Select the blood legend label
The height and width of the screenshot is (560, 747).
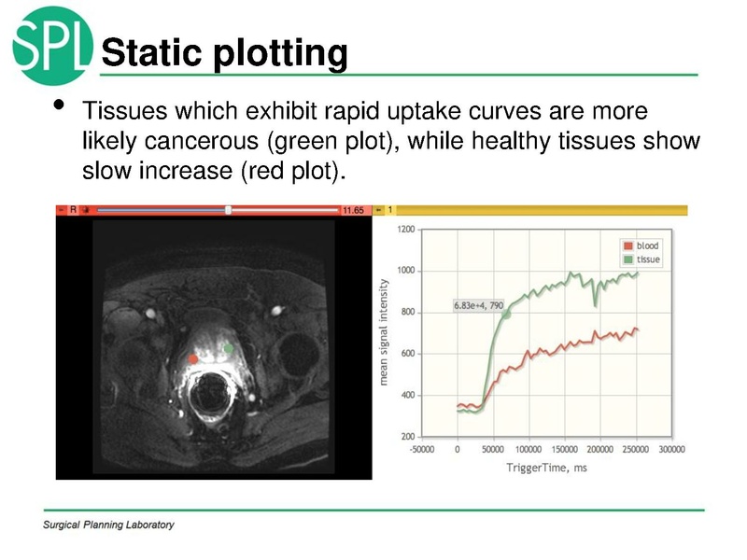pos(648,246)
